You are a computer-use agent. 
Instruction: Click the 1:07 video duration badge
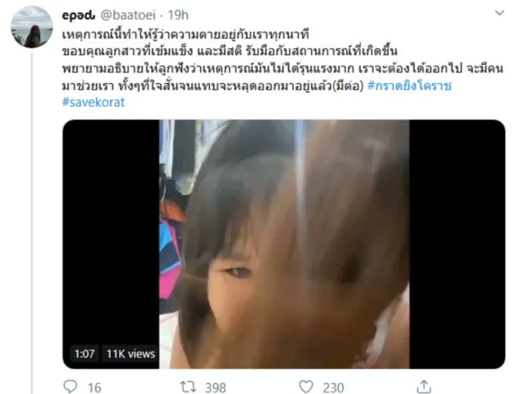click(x=84, y=354)
